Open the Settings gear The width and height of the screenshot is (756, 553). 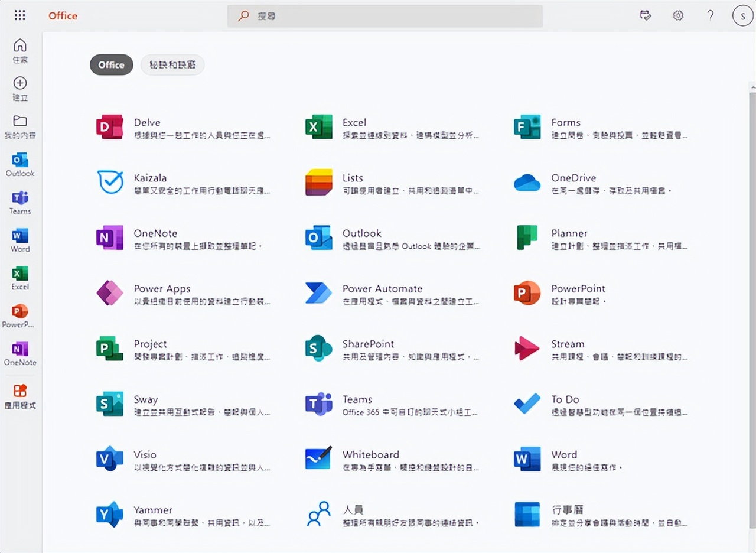coord(678,15)
